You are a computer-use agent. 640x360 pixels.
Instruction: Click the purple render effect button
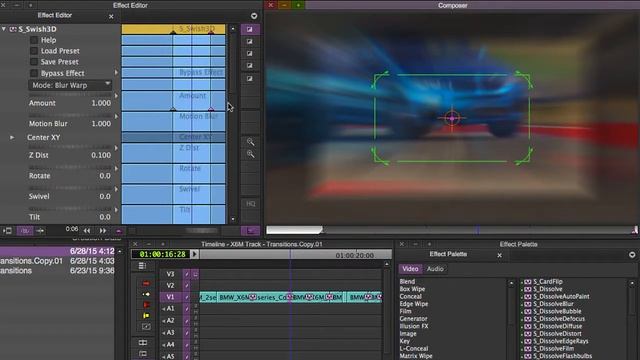pos(24,231)
